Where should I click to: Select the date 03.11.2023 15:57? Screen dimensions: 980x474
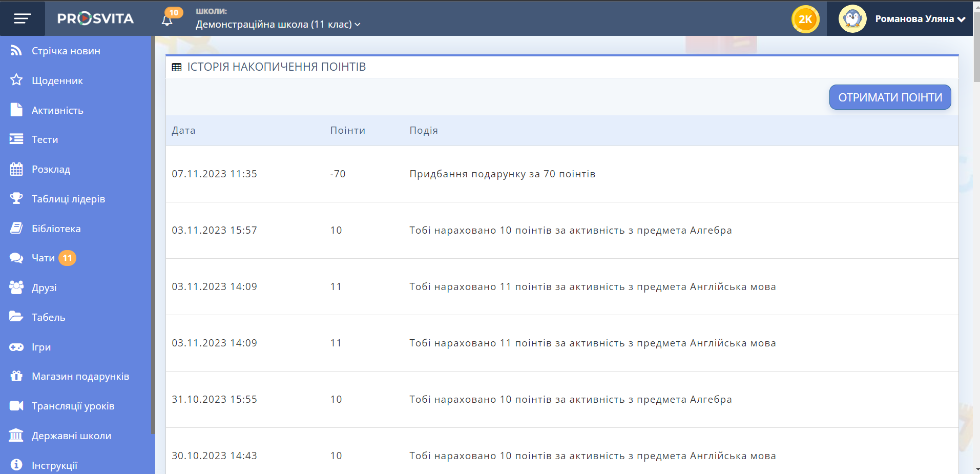coord(214,230)
